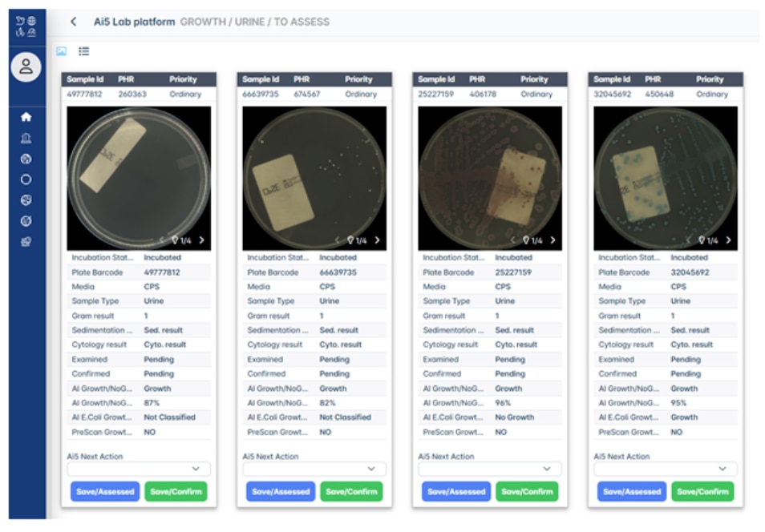Click Save/Confirm for sample 49777812

[x=176, y=491]
